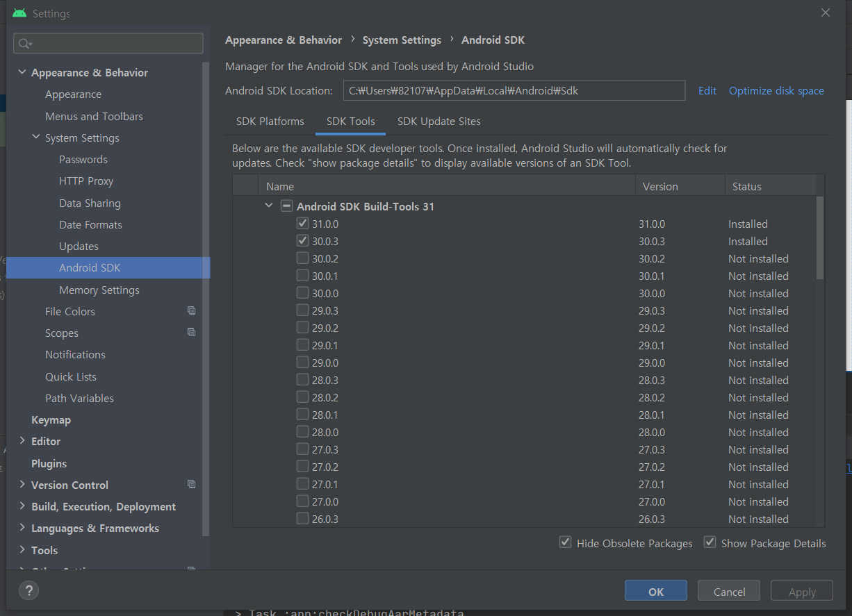Click the Version column header
Image resolution: width=852 pixels, height=616 pixels.
(680, 186)
